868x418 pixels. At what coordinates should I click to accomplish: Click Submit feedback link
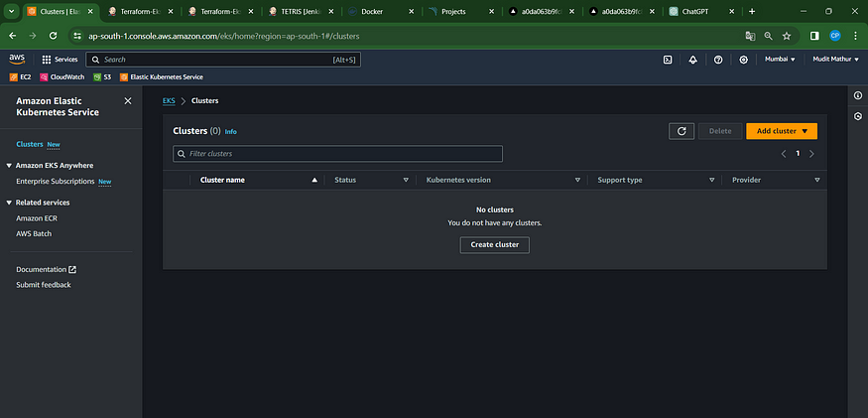pyautogui.click(x=44, y=285)
